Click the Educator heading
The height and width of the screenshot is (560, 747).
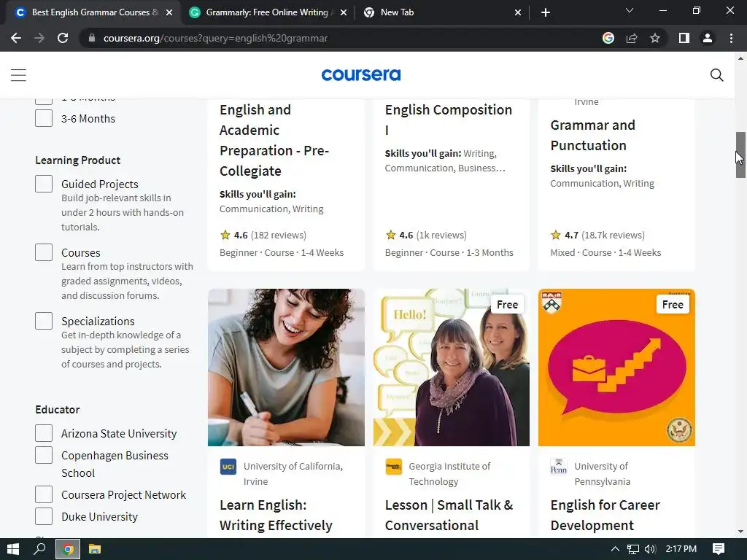57,410
